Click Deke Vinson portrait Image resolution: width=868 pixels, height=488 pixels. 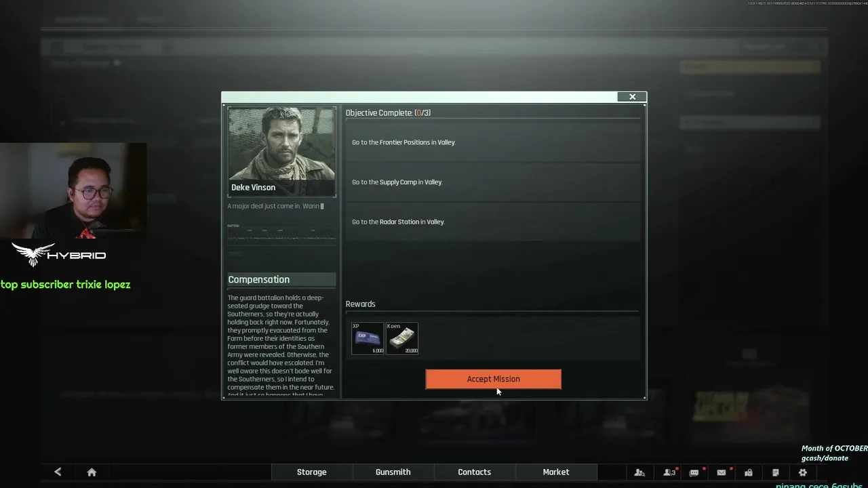point(281,152)
